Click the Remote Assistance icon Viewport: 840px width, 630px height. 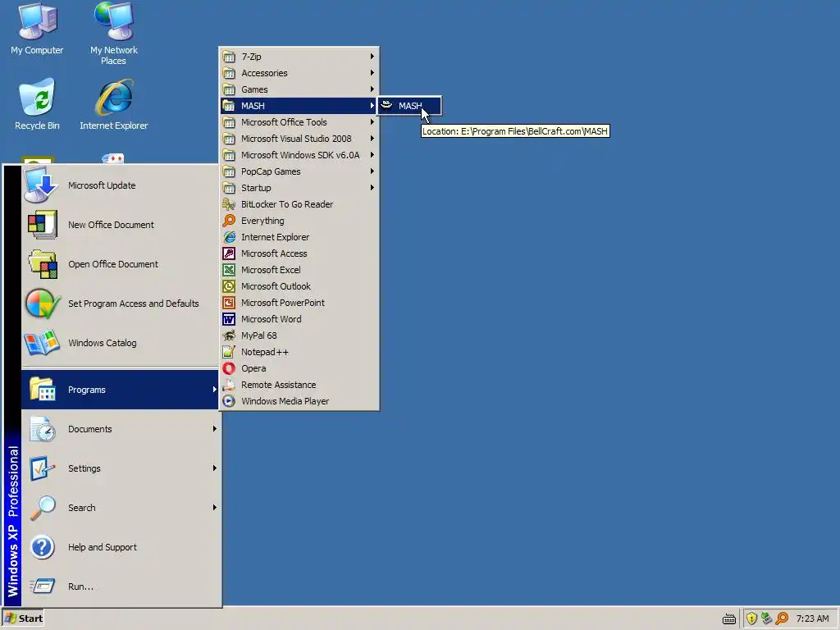point(229,385)
